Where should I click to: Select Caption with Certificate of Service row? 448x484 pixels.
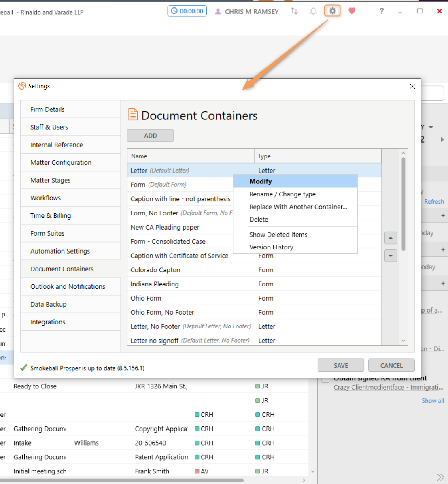pos(255,256)
